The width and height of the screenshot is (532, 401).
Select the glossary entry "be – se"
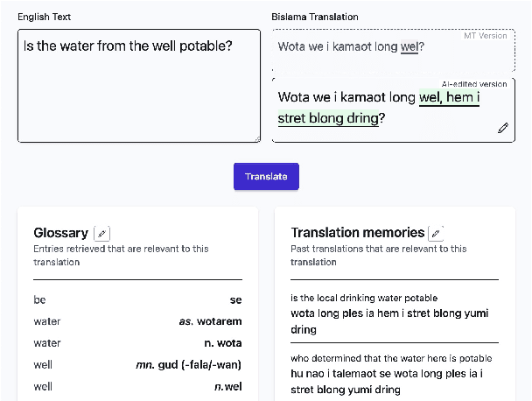(137, 299)
